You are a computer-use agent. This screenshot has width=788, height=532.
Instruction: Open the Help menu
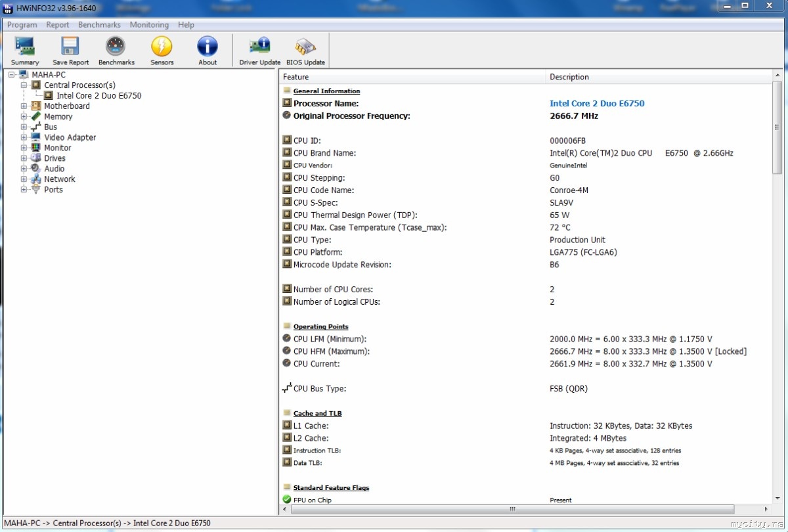click(x=186, y=25)
